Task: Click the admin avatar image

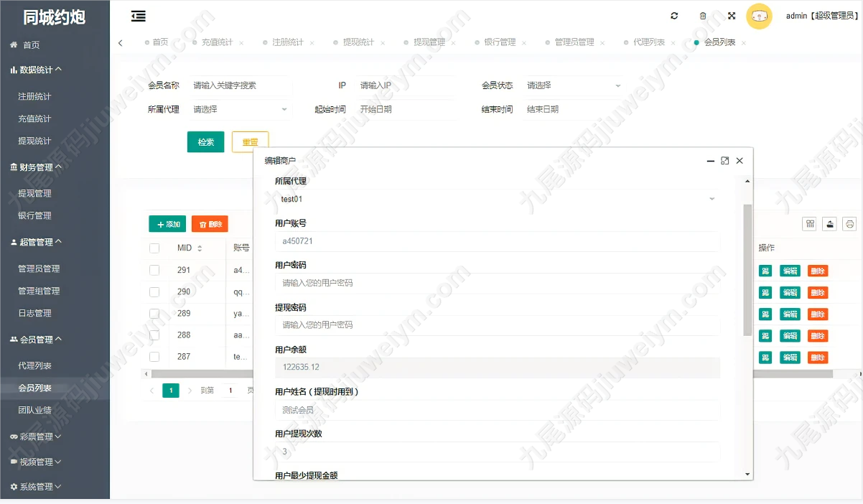Action: click(x=759, y=16)
